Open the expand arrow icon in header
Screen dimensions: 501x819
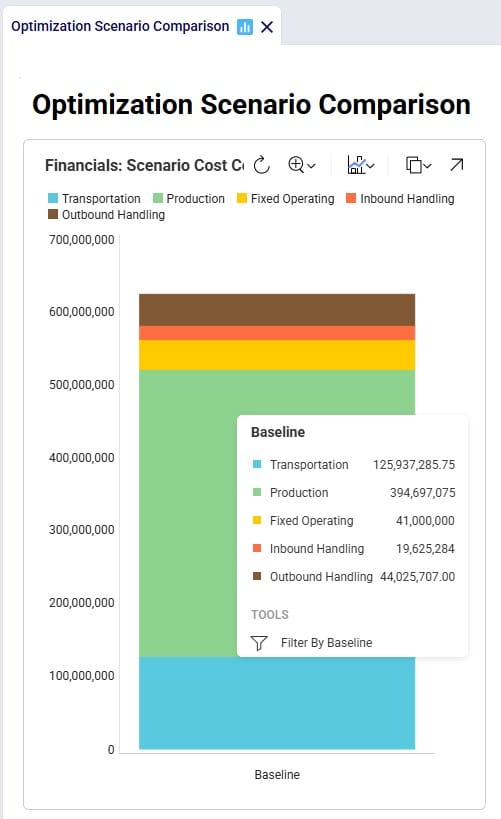point(457,165)
